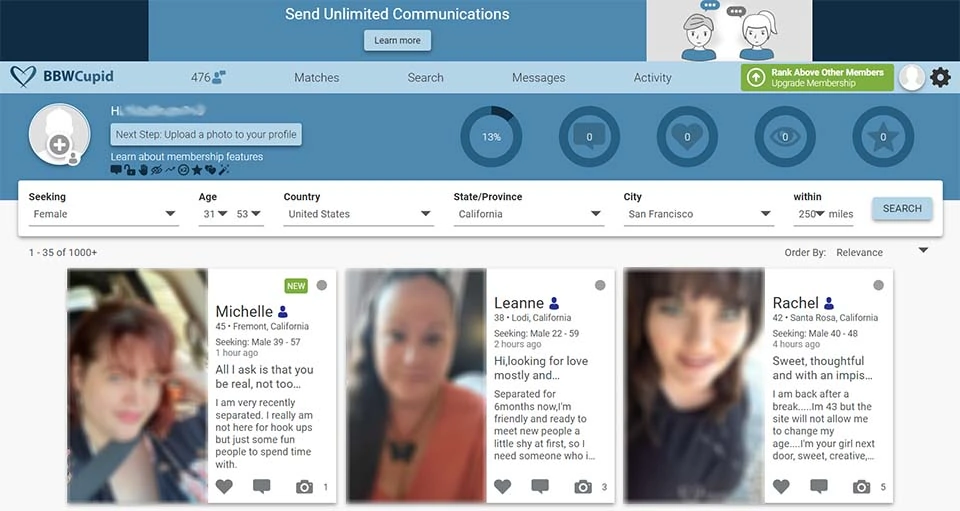Expand the City San Francisco dropdown
This screenshot has width=960, height=511.
tap(699, 214)
